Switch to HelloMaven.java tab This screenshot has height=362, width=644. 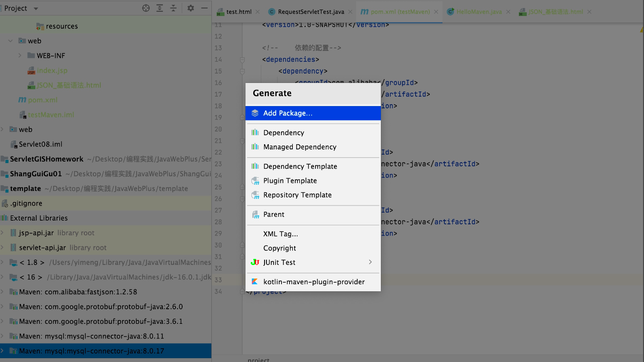tap(479, 12)
